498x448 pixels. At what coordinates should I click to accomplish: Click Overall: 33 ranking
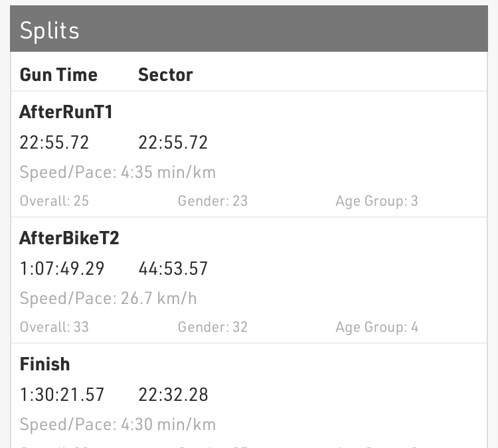(x=54, y=327)
